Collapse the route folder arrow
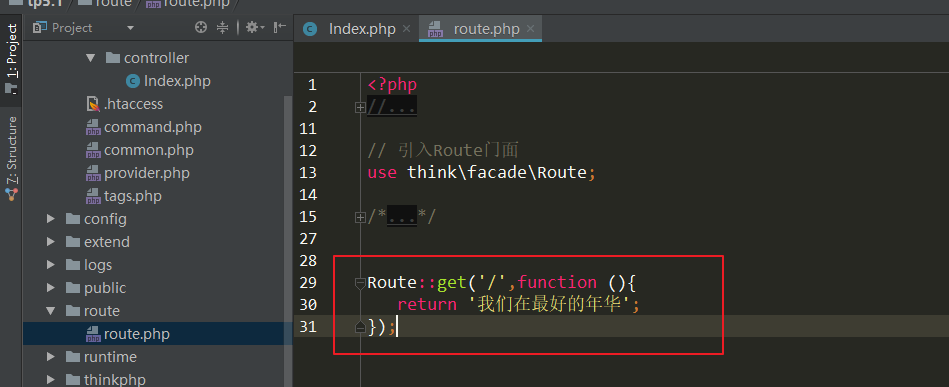Viewport: 949px width, 387px height. click(x=51, y=311)
